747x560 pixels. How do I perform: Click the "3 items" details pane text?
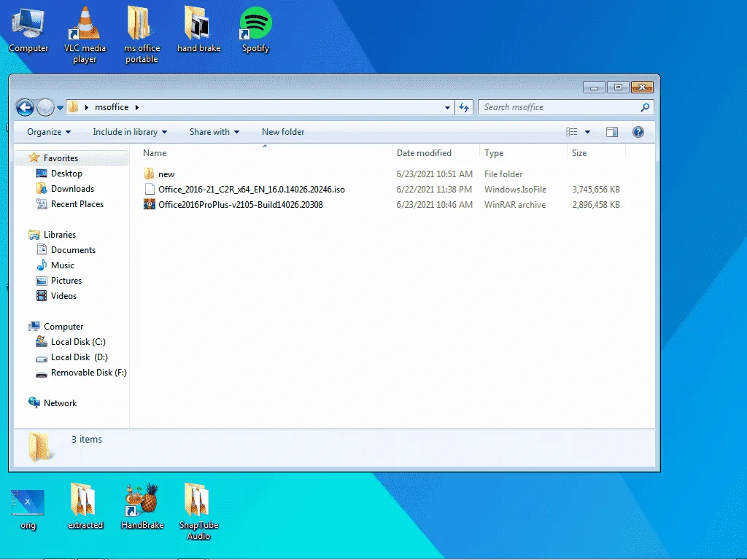pyautogui.click(x=87, y=439)
